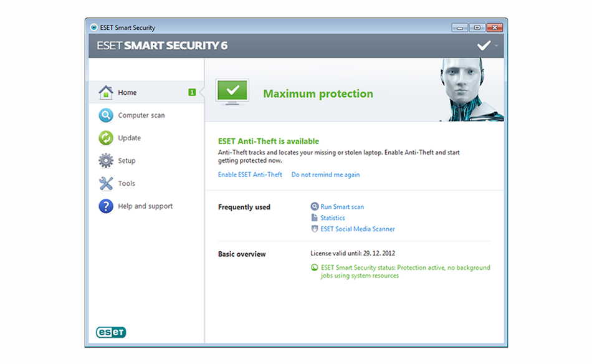The image size is (592, 364).
Task: Click the Tools wrench icon
Action: tap(106, 183)
